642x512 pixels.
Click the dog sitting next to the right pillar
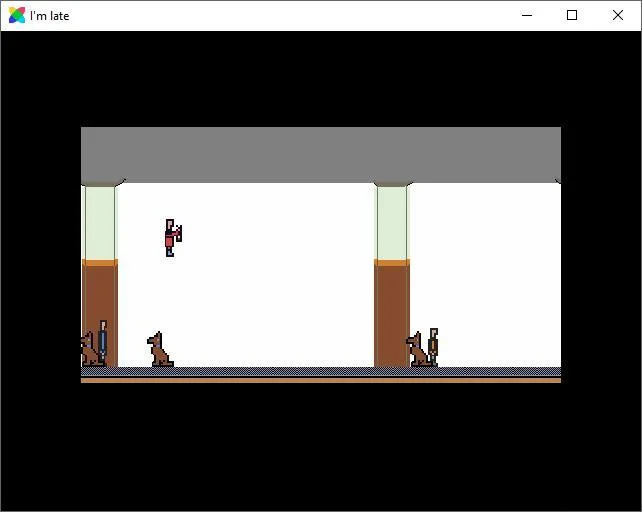pyautogui.click(x=417, y=349)
